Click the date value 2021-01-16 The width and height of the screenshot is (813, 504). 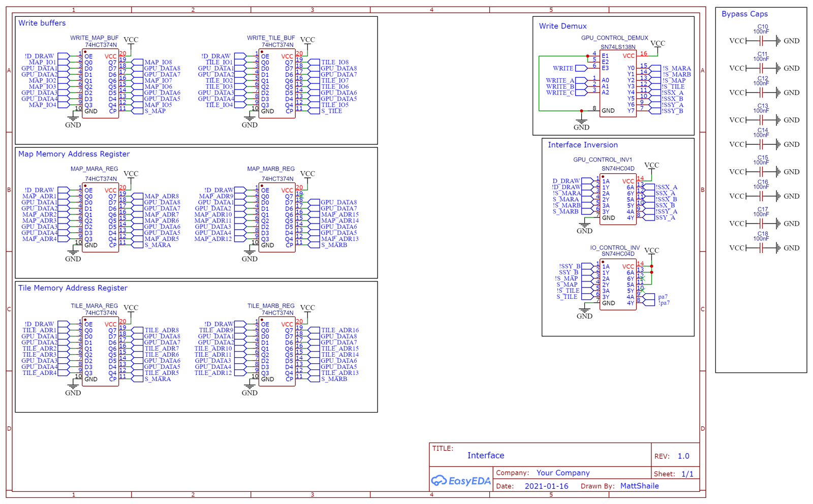click(x=546, y=486)
